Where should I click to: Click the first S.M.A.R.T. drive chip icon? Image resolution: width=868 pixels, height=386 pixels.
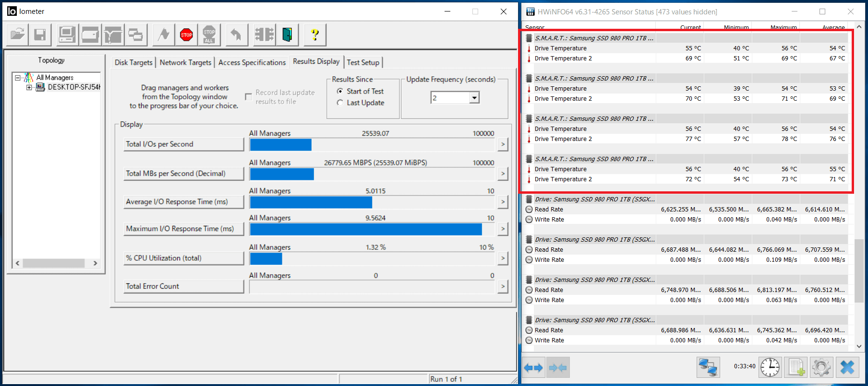(x=529, y=38)
